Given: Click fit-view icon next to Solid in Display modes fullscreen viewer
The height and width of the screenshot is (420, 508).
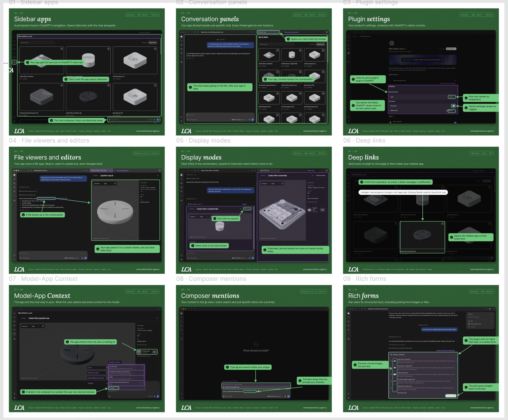Looking at the screenshot, I should point(282,183).
